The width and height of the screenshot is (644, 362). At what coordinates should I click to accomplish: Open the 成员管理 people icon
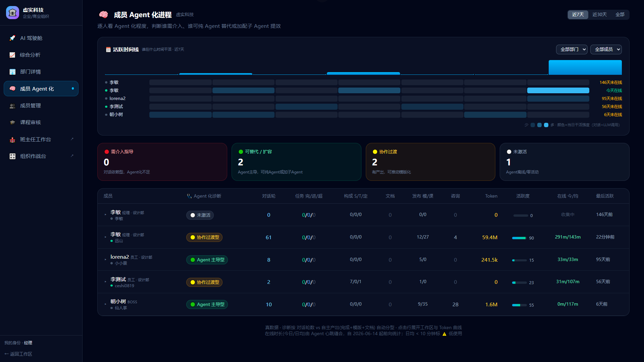[x=12, y=105]
